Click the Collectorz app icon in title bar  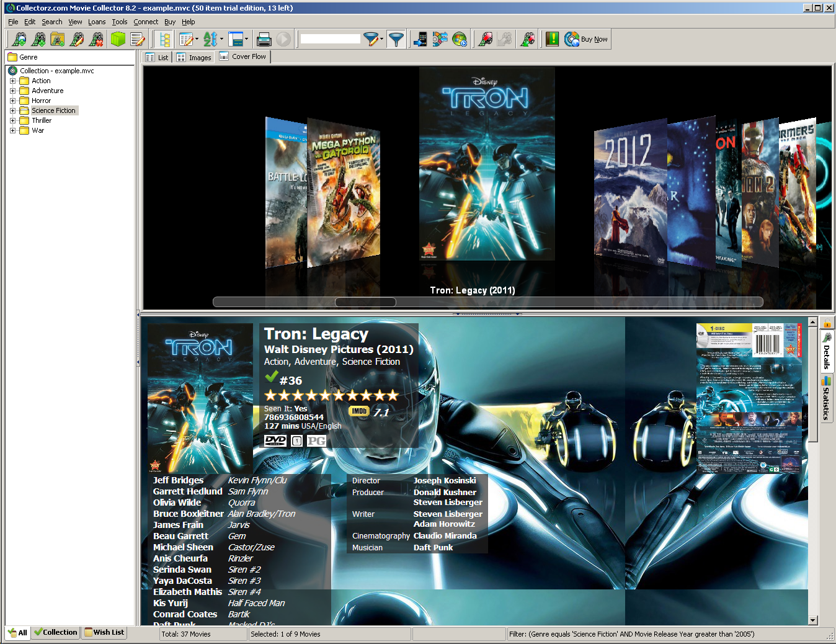point(10,8)
